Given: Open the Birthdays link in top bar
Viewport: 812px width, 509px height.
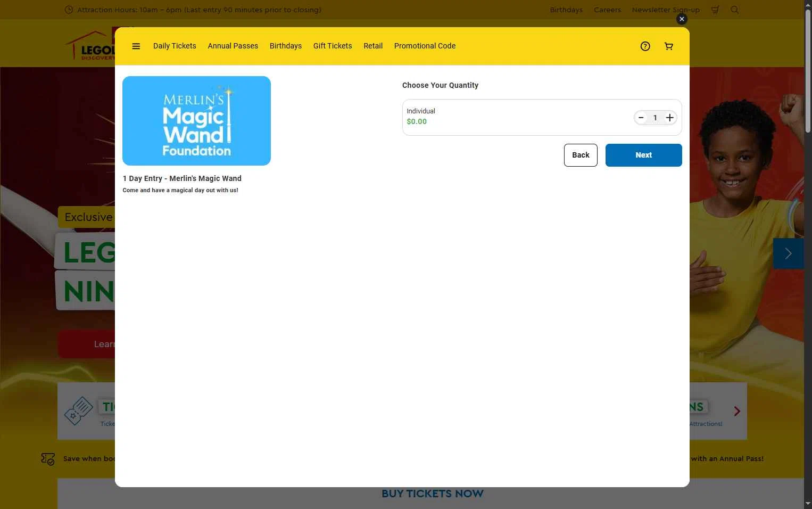Looking at the screenshot, I should pos(566,10).
